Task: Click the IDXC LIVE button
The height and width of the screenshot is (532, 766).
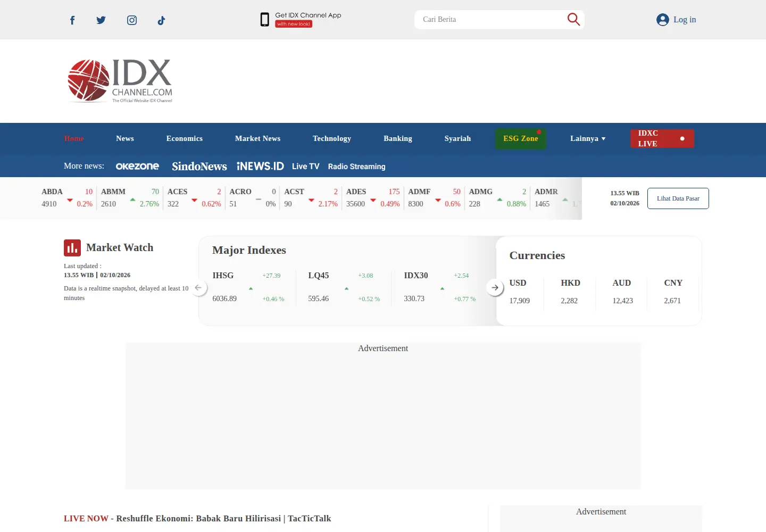Action: 662,138
